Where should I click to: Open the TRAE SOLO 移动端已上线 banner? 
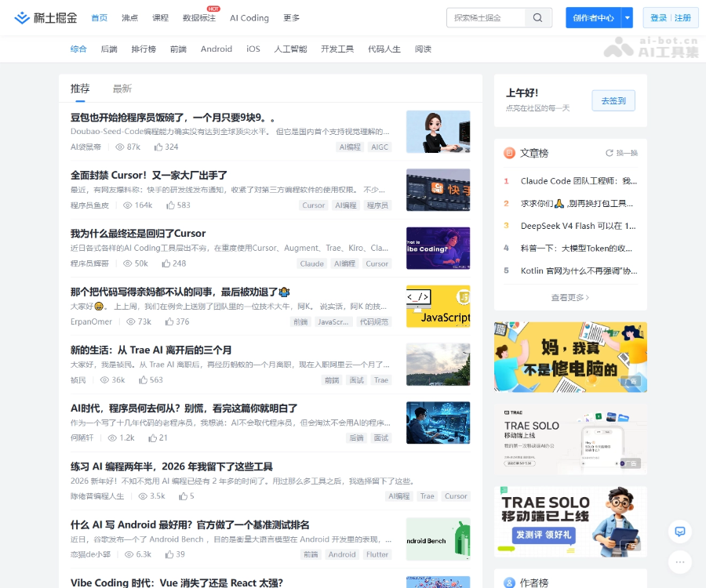tap(570, 522)
